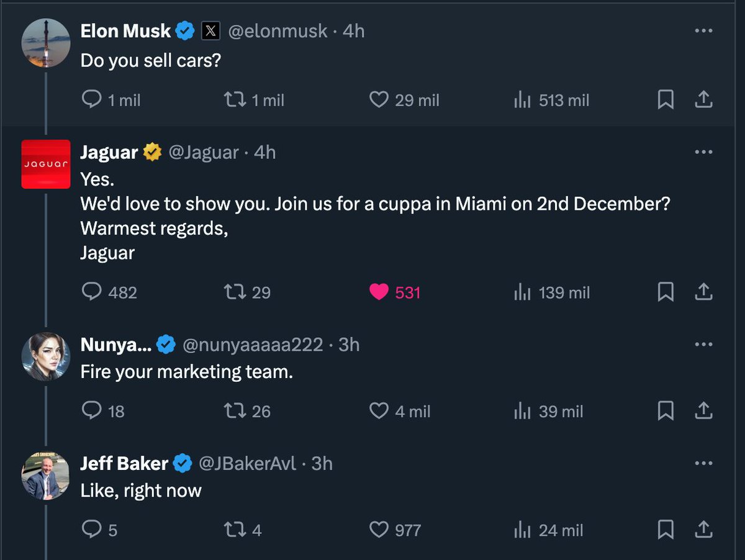Image resolution: width=745 pixels, height=560 pixels.
Task: Like Elon Musk's "Do you sell cars?" tweet
Action: point(379,100)
